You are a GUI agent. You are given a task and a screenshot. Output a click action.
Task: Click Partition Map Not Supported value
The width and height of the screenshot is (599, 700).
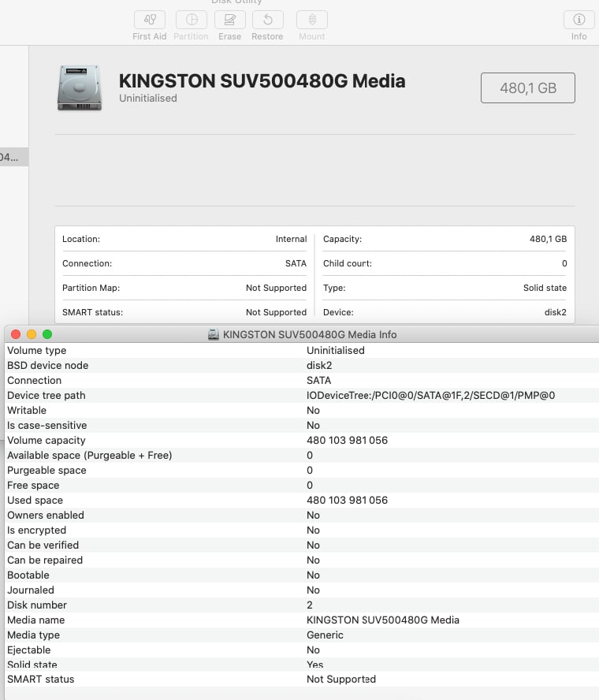(x=277, y=288)
